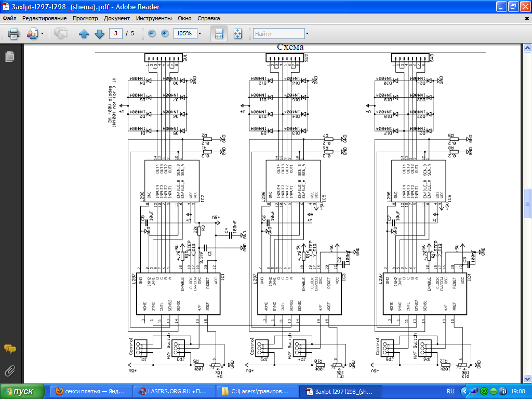Click the SV1 connector label in schematic
532x399 pixels.
(185, 58)
